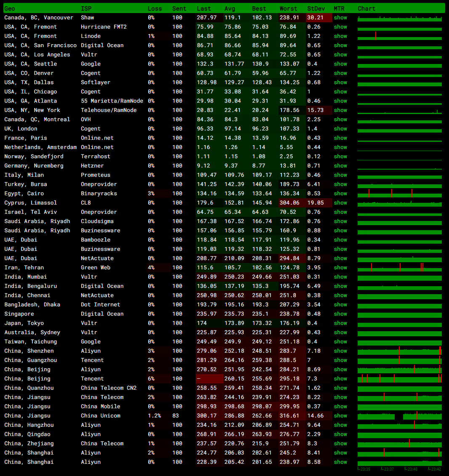Show MTR for Seattle Google row
The height and width of the screenshot is (476, 449).
(x=340, y=64)
